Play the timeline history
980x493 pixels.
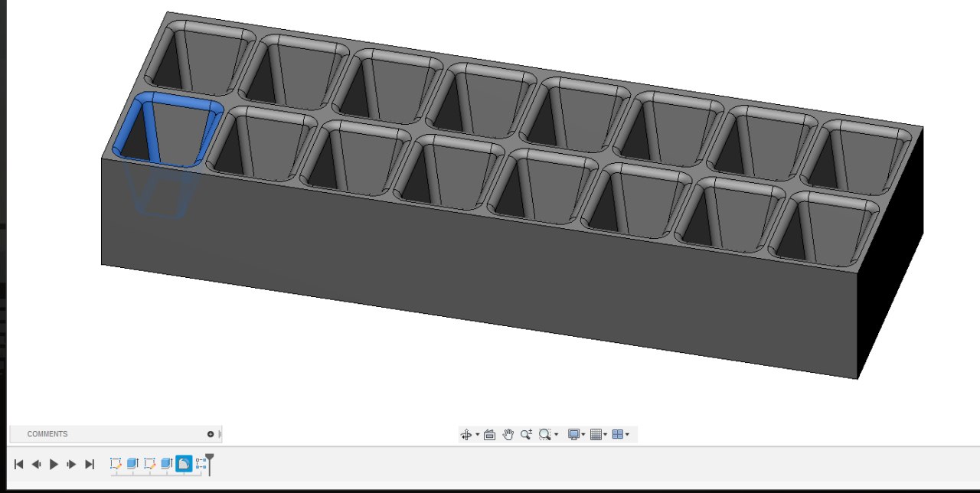coord(54,464)
